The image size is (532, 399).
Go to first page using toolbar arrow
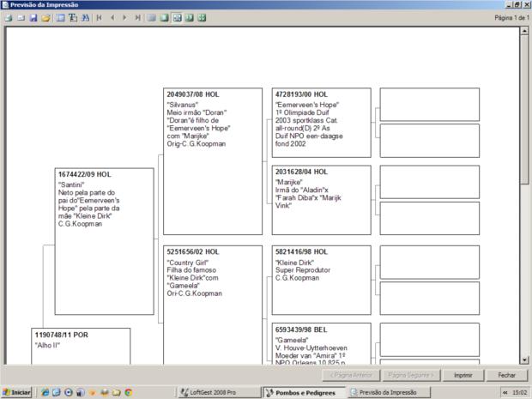tap(100, 17)
